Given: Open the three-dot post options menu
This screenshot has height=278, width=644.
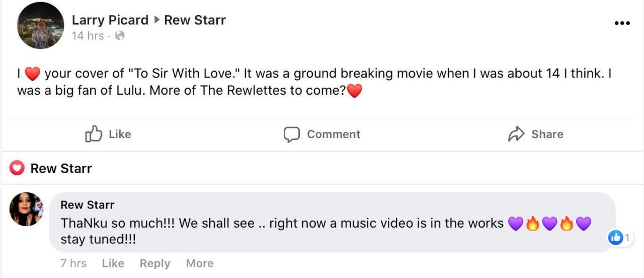Looking at the screenshot, I should pos(622,23).
